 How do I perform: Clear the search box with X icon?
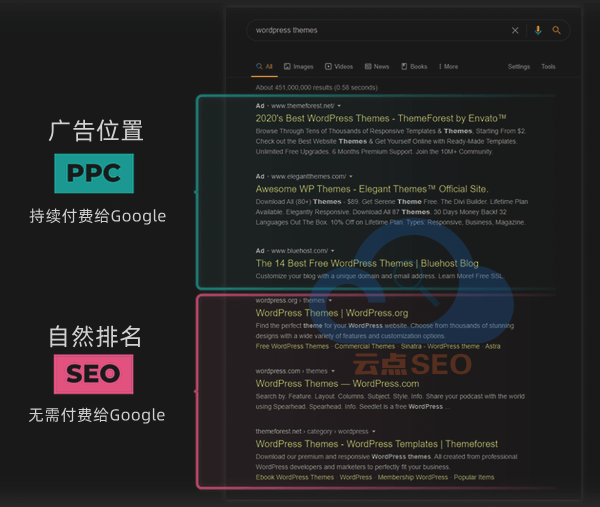click(x=515, y=30)
